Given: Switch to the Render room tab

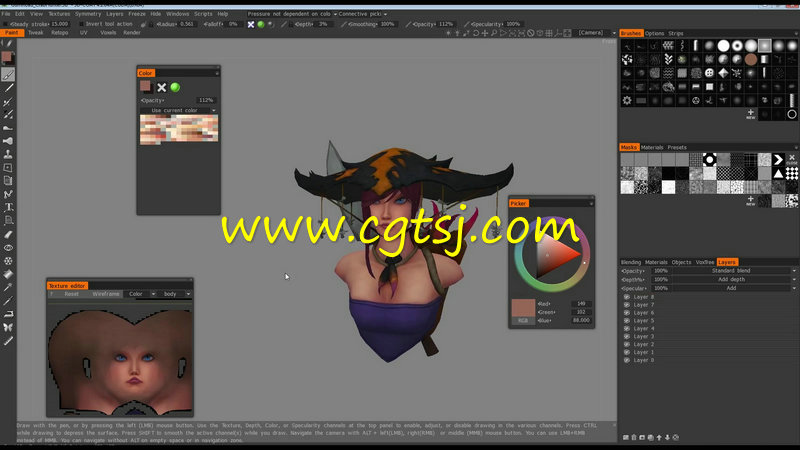Looking at the screenshot, I should click(132, 33).
